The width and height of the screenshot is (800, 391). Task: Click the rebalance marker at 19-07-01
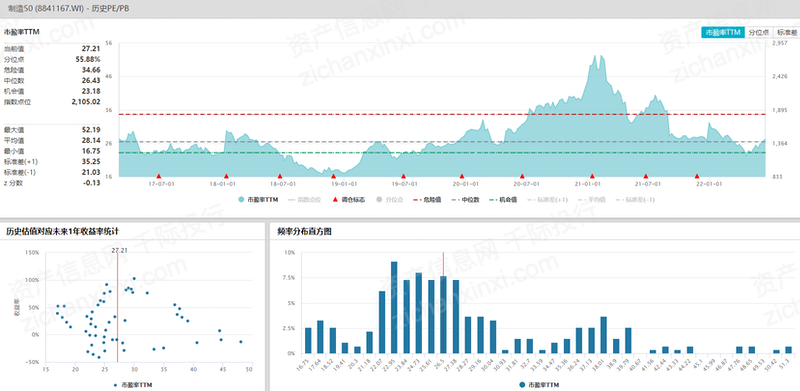pos(403,176)
